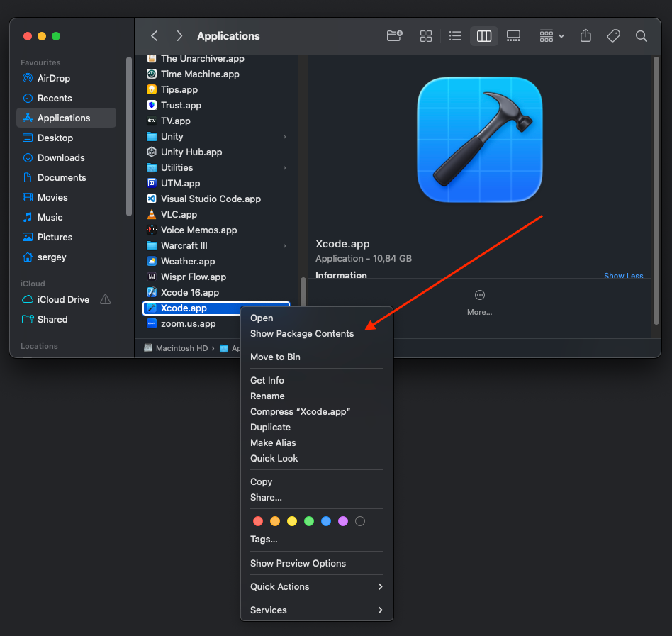Apply the red tag color
The width and height of the screenshot is (672, 636).
coord(258,521)
